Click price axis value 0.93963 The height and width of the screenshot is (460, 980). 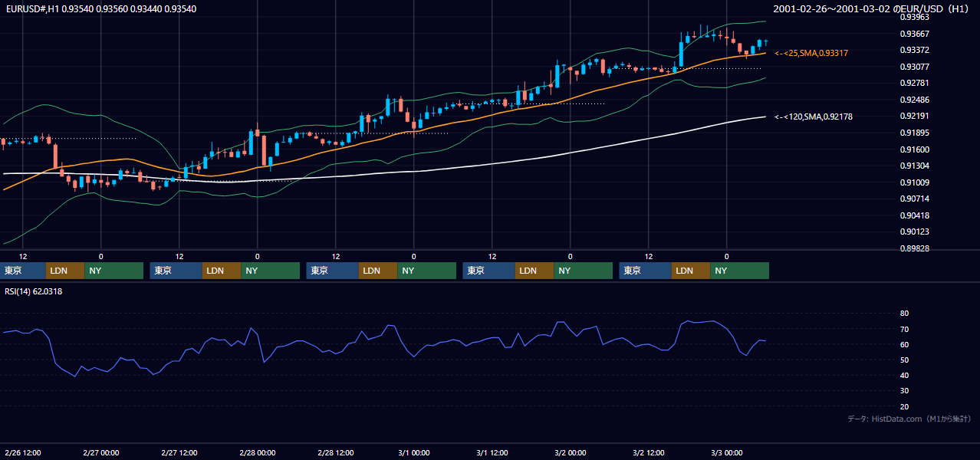[x=914, y=17]
